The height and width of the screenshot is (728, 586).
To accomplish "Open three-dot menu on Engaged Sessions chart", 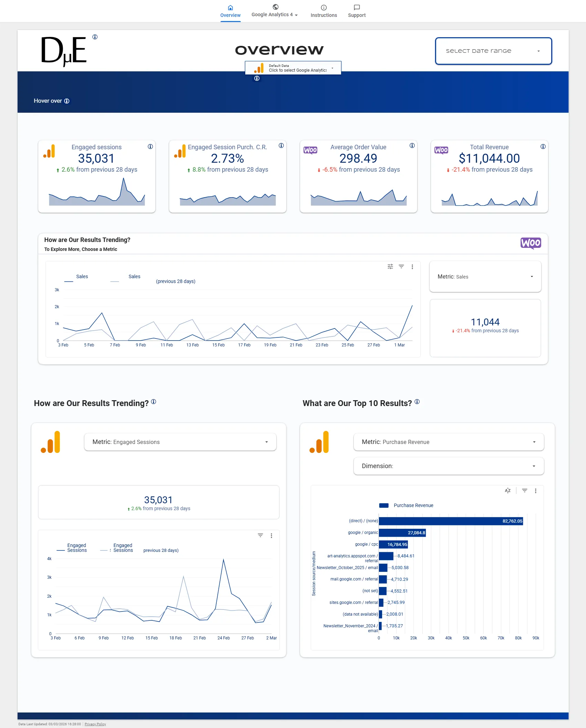I will pos(271,536).
